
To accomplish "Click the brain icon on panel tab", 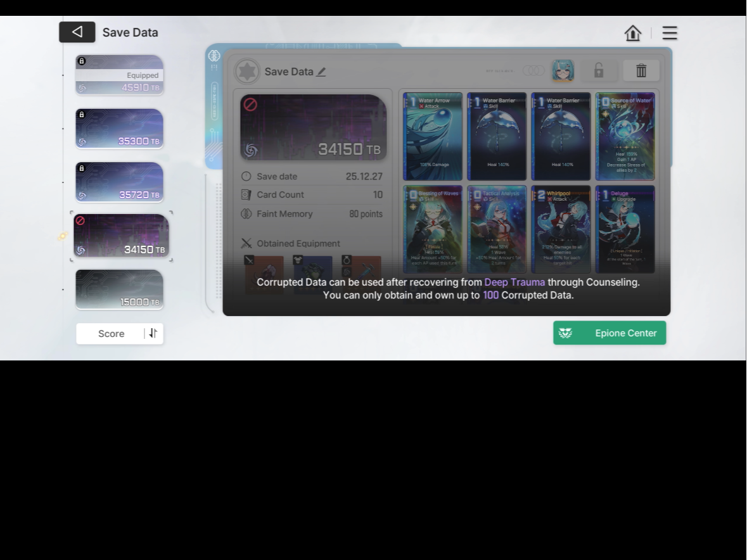I will (x=214, y=56).
